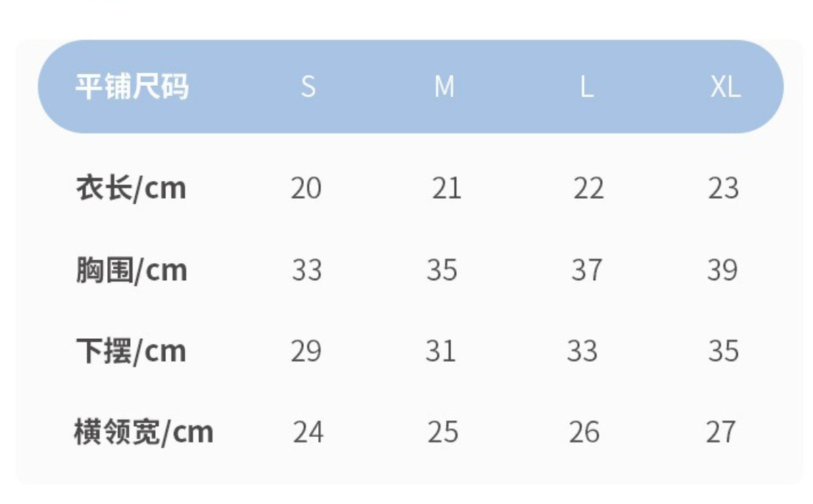Click the 衣长 value 20 for size S
This screenshot has height=504, width=813.
306,189
